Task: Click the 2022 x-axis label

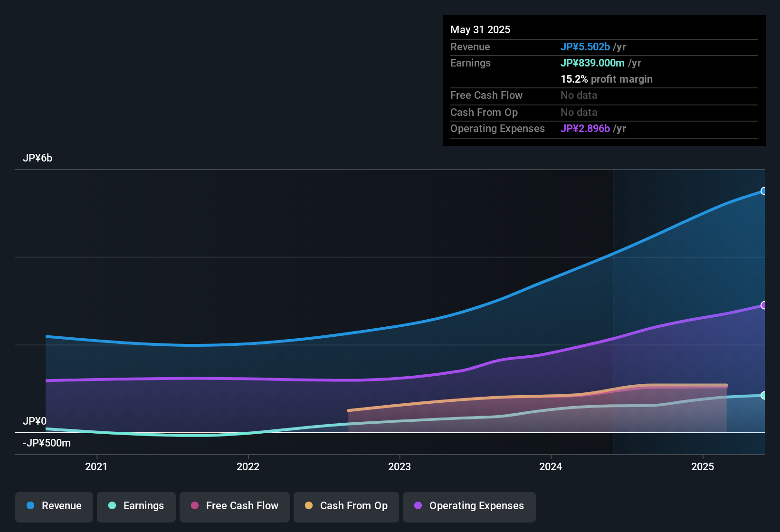Action: [248, 466]
